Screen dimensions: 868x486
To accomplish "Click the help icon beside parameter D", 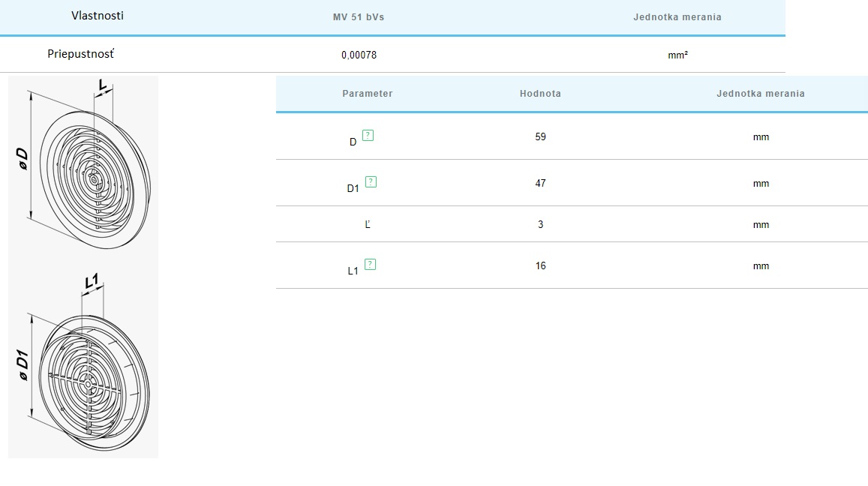I will [x=368, y=136].
